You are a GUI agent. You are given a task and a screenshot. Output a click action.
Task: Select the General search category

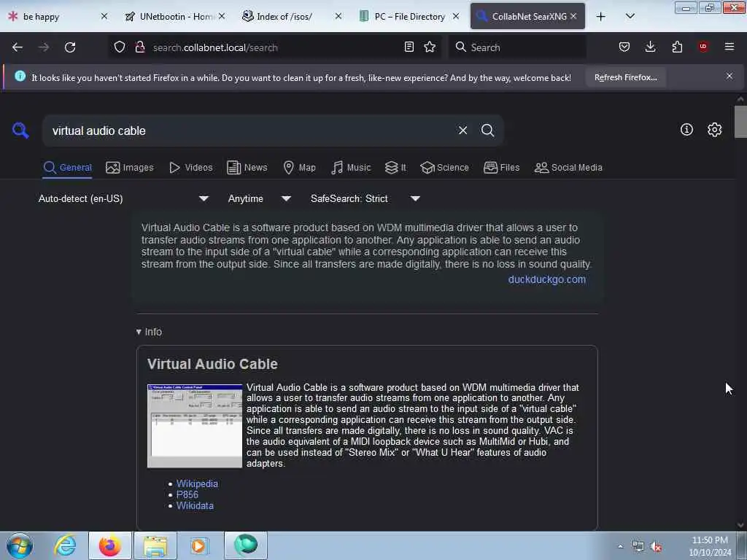(67, 168)
